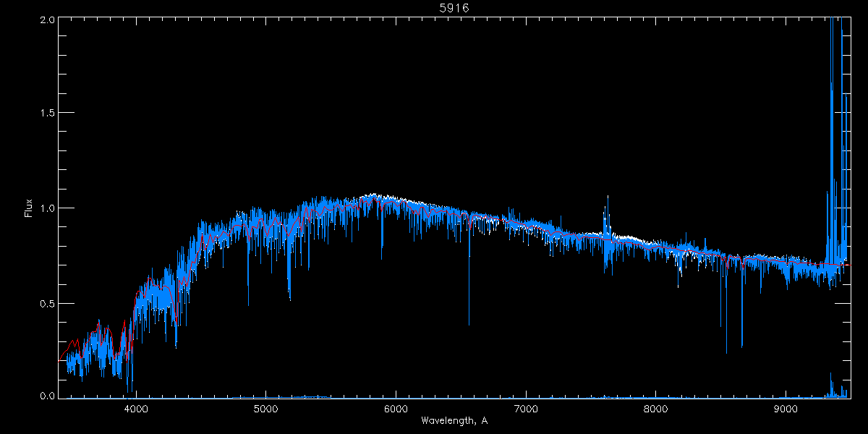868x434 pixels.
Task: Click the 5000 wavelength tick label
Action: click(x=266, y=408)
